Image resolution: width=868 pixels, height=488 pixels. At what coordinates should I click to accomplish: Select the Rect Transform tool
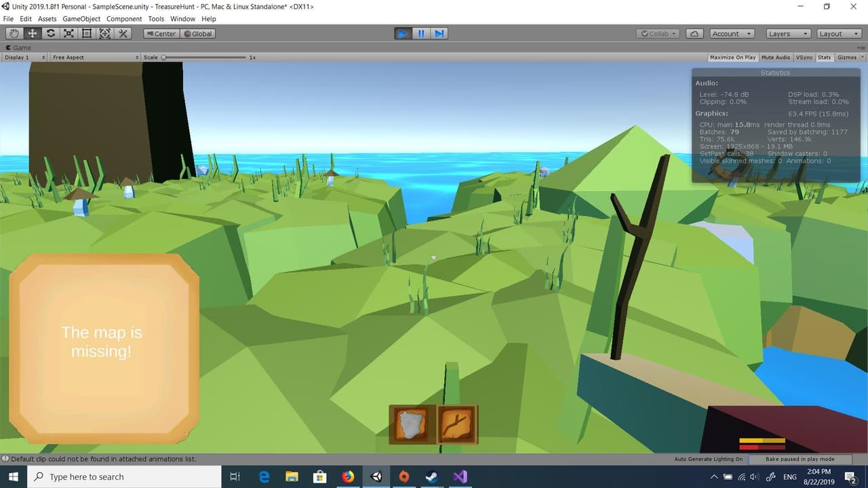tap(87, 33)
